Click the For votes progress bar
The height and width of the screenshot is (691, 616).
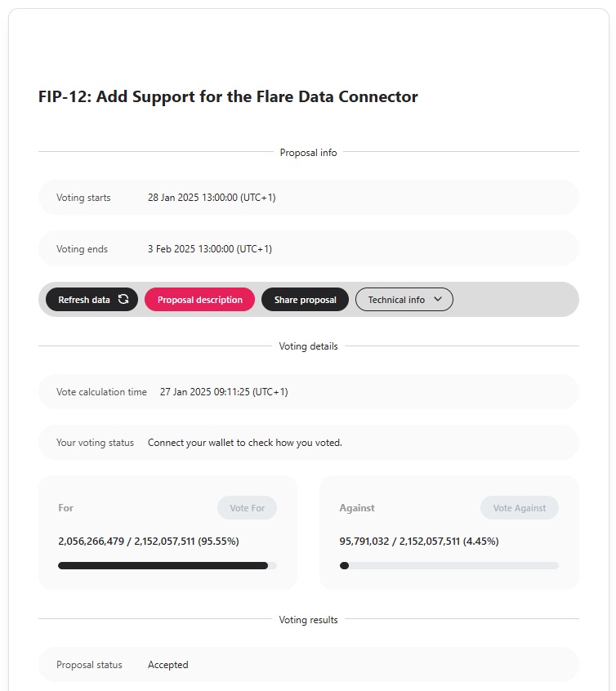click(167, 565)
